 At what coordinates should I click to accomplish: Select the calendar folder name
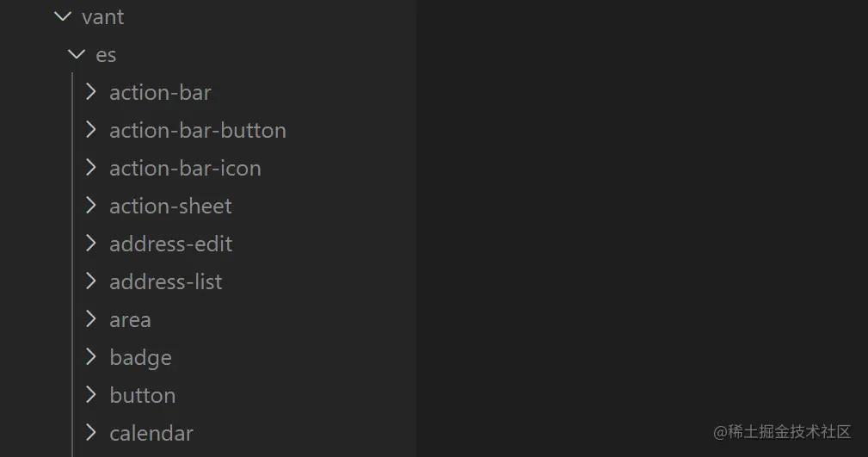click(151, 434)
